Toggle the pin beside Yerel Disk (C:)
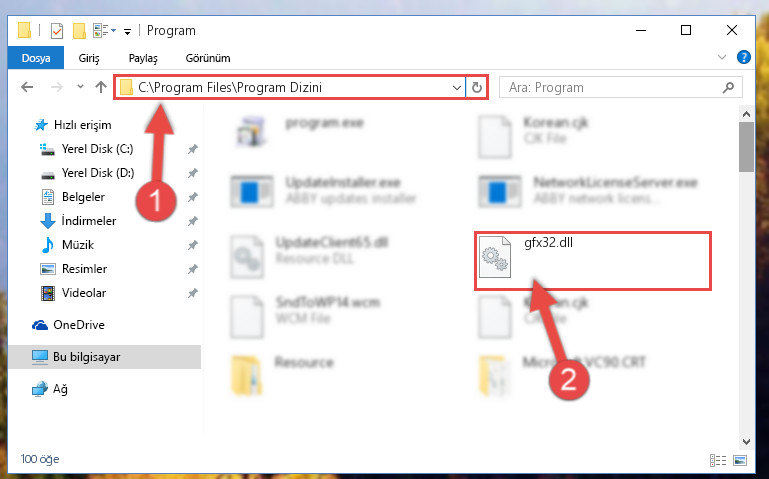The height and width of the screenshot is (479, 769). point(192,149)
